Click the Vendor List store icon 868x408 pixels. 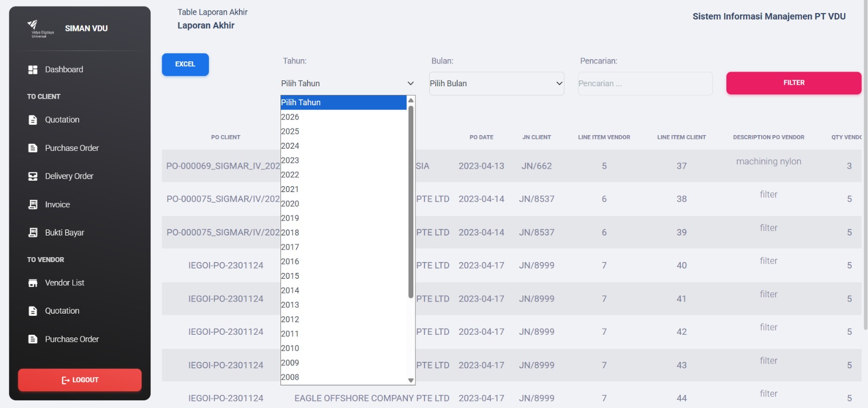coord(33,283)
